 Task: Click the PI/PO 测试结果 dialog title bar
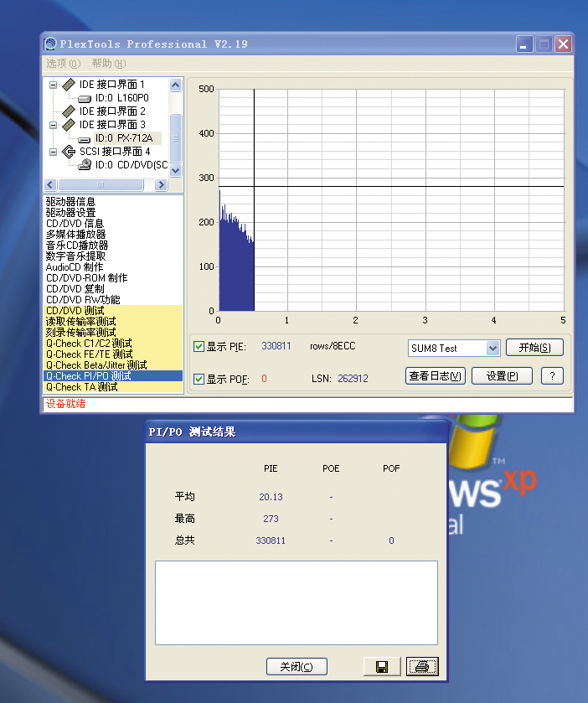(x=297, y=432)
